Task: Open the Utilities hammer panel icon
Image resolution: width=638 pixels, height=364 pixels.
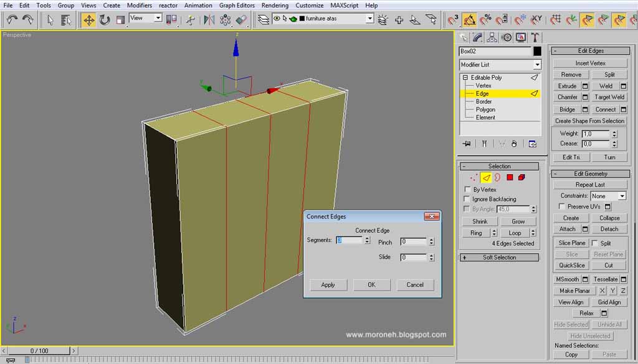Action: point(535,38)
